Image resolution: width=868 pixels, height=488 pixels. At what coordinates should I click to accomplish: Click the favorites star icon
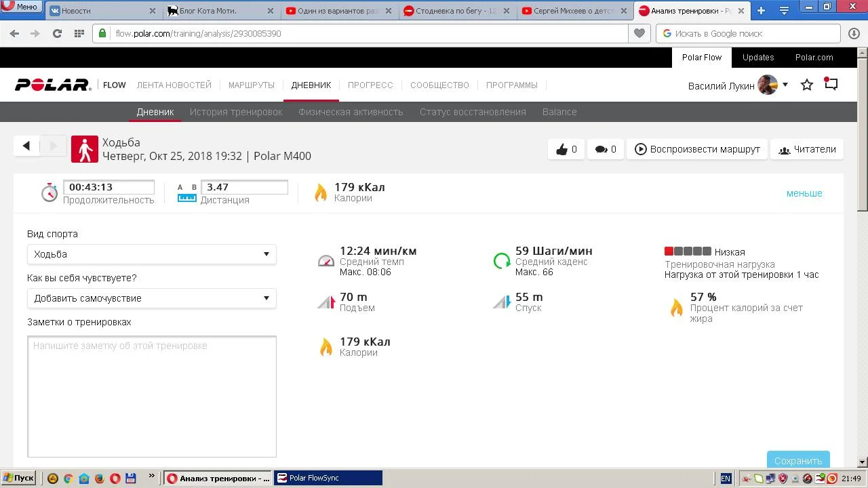[806, 85]
